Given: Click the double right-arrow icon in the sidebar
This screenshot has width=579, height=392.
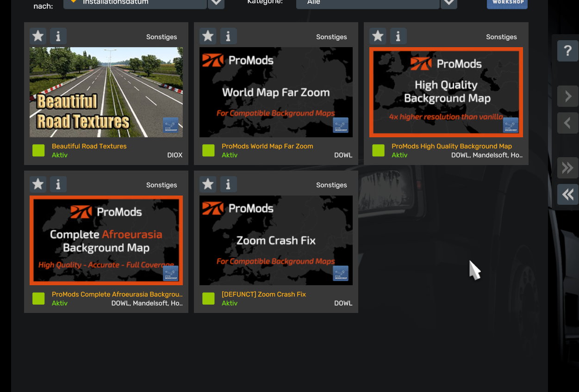Looking at the screenshot, I should point(567,168).
